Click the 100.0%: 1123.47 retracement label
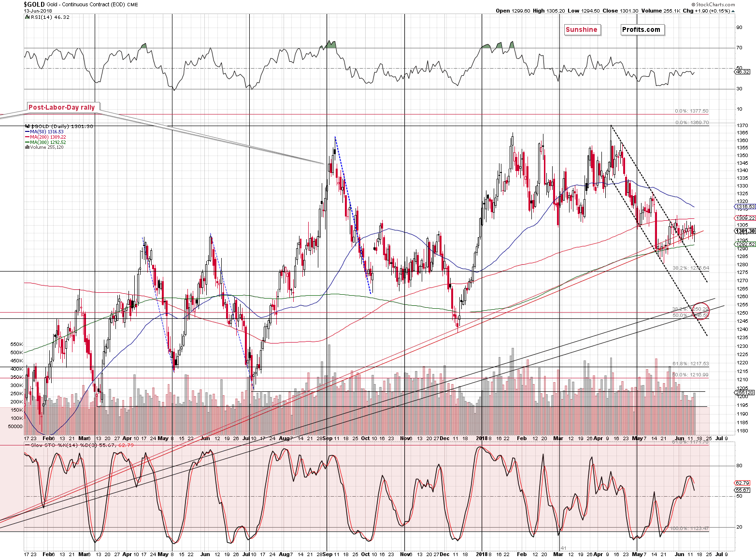This screenshot has height=559, width=756. point(689,529)
